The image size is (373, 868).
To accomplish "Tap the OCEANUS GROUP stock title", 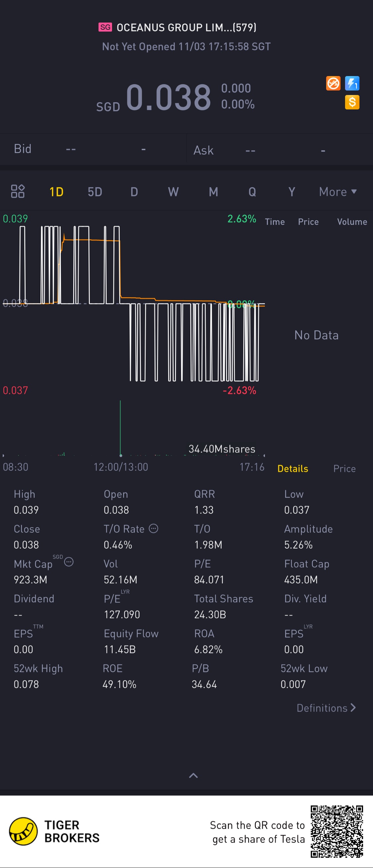I will tap(186, 27).
